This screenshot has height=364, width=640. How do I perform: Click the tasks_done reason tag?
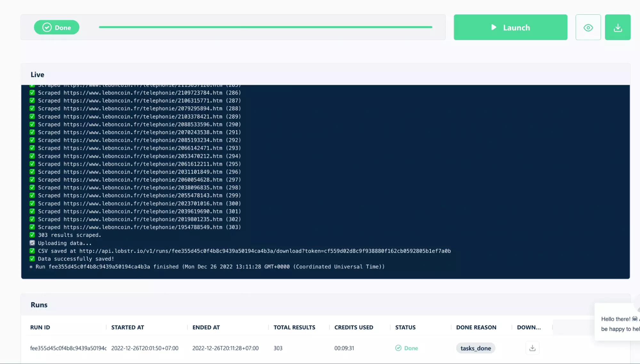click(x=475, y=348)
